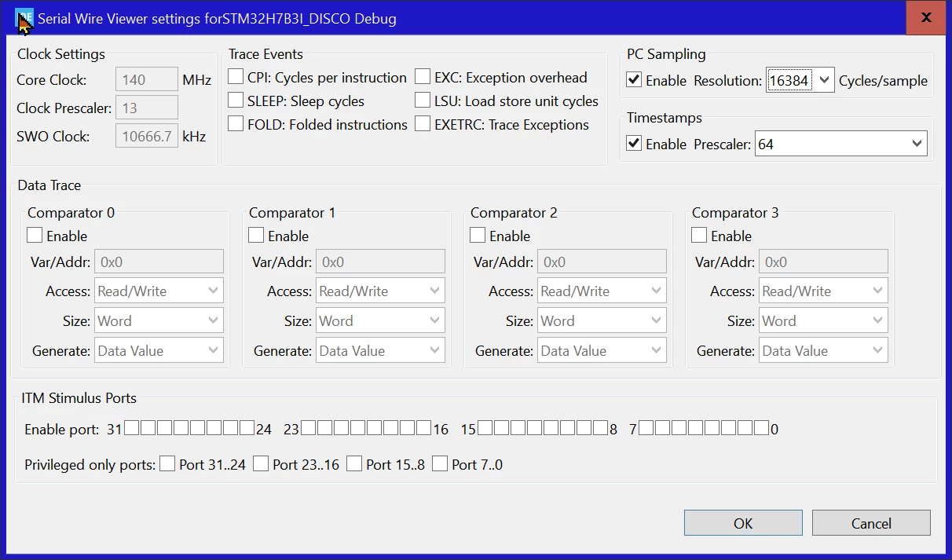Confirm settings with OK button
Viewport: 952px width, 560px height.
click(743, 523)
